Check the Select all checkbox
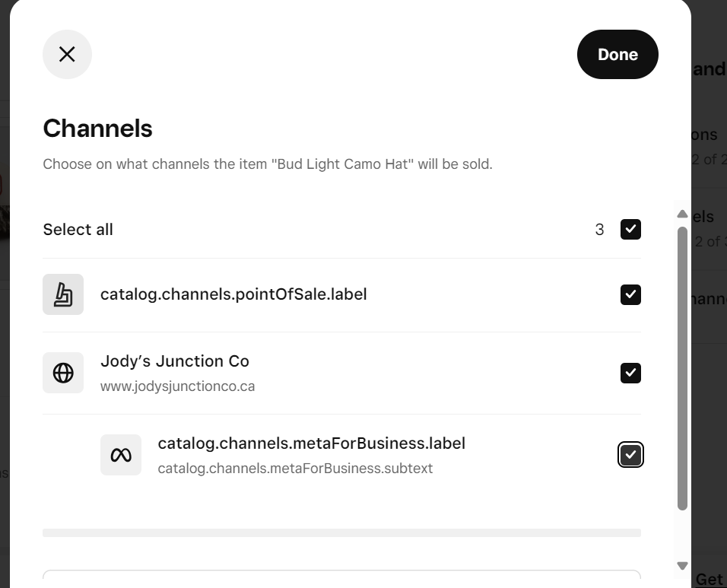727x588 pixels. pos(630,229)
